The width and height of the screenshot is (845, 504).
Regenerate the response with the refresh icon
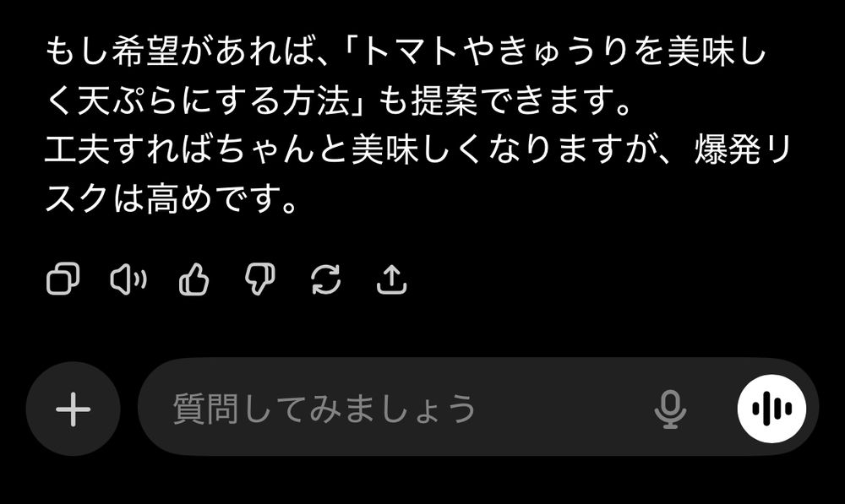point(326,279)
